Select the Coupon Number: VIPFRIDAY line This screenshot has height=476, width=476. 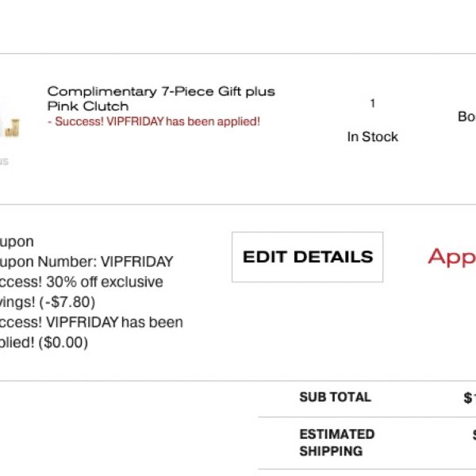point(86,262)
